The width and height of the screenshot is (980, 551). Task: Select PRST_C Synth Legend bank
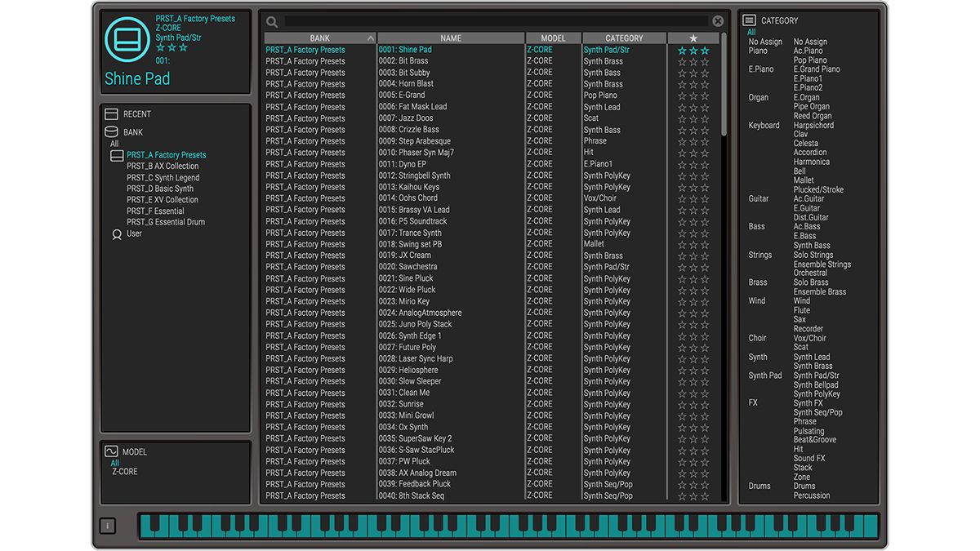point(163,177)
